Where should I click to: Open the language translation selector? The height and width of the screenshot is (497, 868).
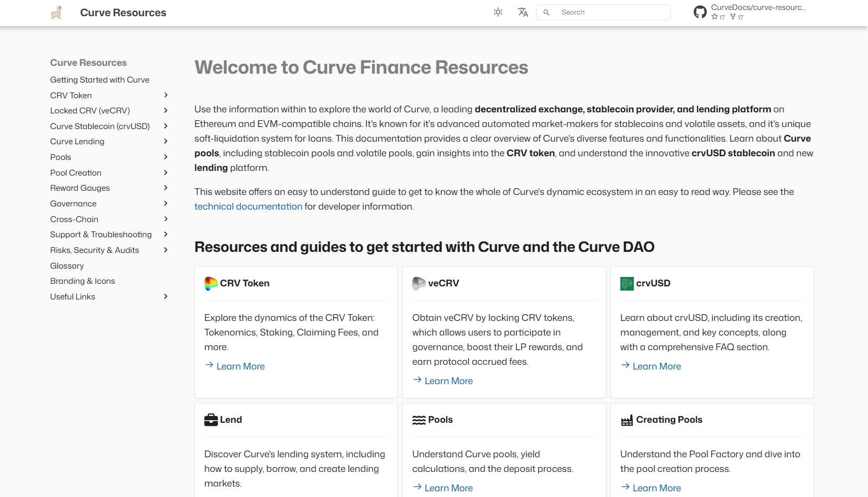(x=523, y=12)
